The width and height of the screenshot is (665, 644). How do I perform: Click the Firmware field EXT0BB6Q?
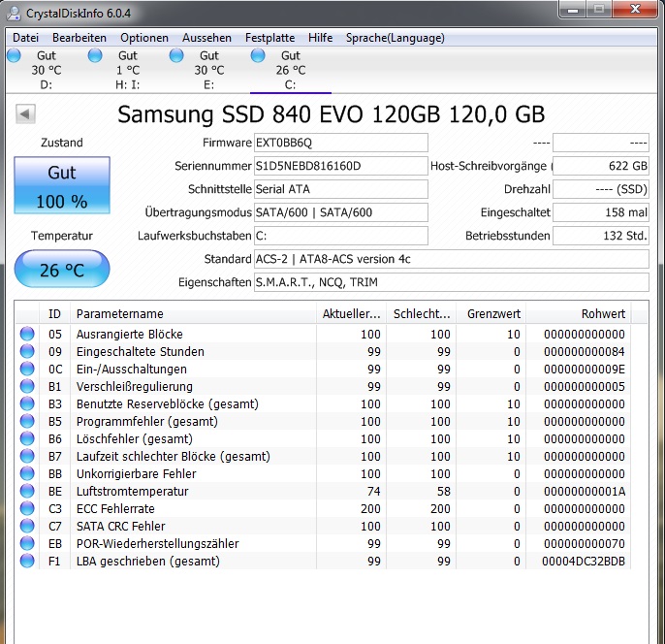tap(341, 143)
